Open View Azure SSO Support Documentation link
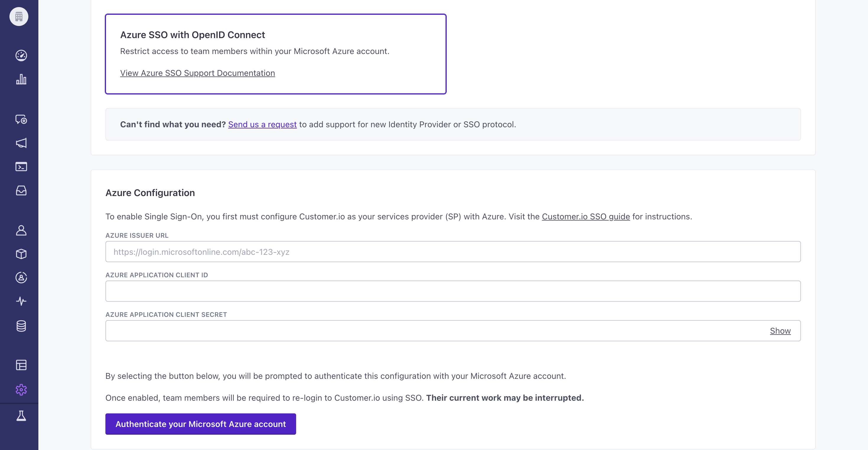The height and width of the screenshot is (450, 868). [198, 73]
